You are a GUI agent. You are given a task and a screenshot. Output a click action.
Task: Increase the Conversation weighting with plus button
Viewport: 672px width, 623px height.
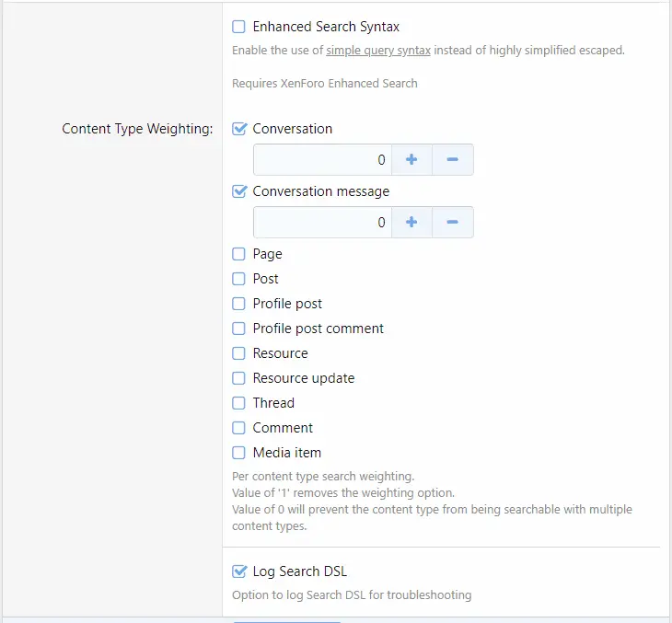pos(411,160)
